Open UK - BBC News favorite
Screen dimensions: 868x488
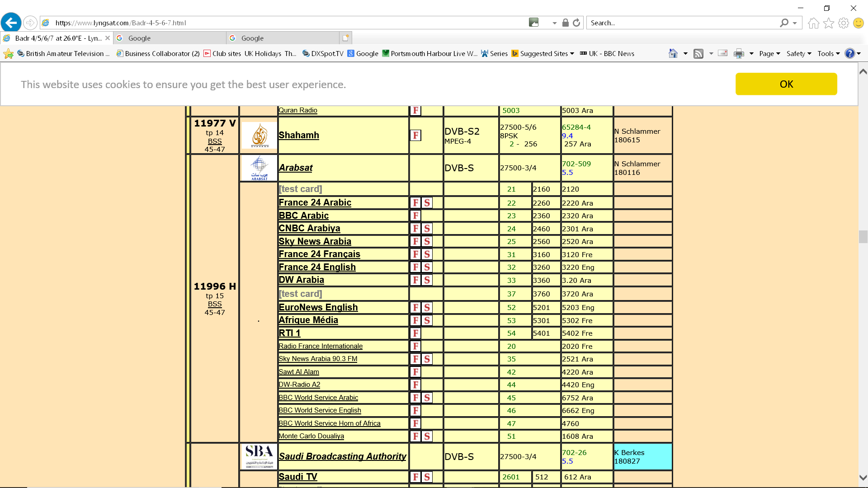[x=607, y=53]
